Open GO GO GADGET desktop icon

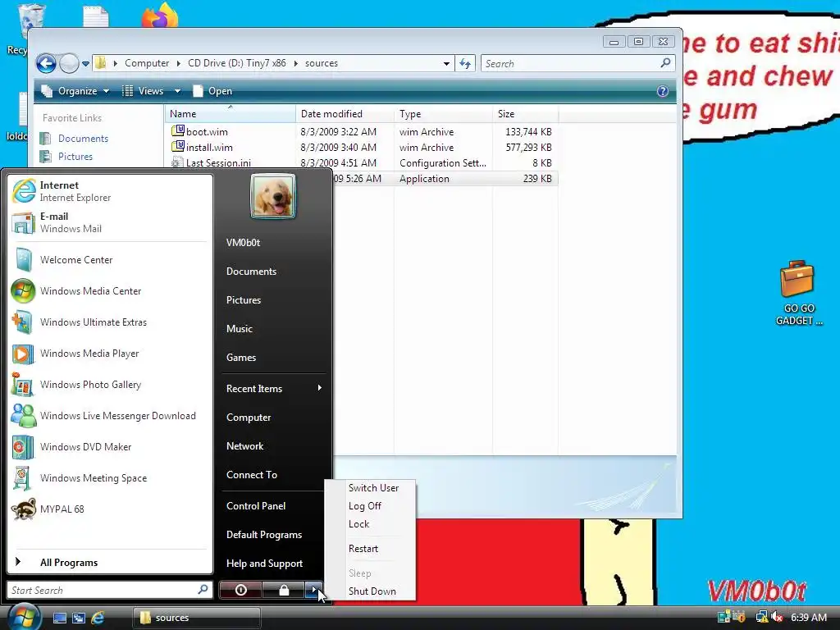pyautogui.click(x=798, y=294)
